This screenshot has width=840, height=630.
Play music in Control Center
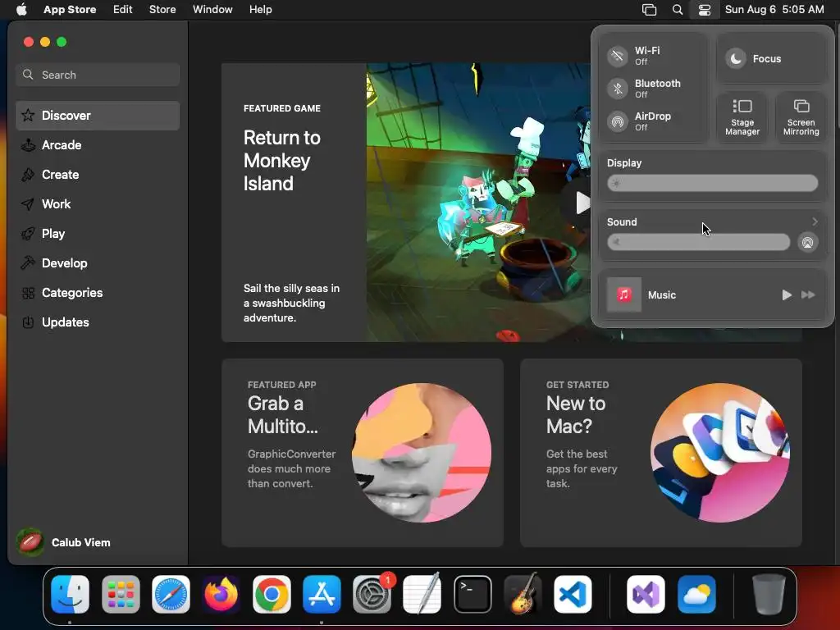pos(786,294)
